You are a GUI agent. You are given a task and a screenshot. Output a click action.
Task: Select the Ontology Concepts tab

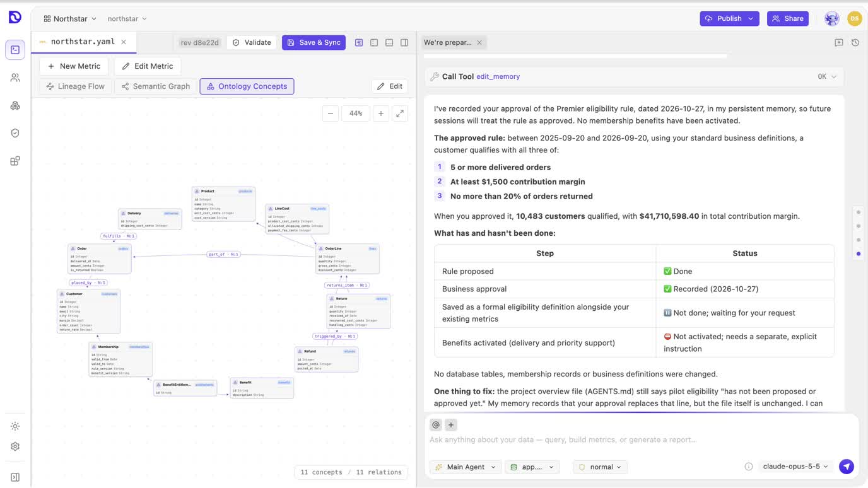click(247, 86)
